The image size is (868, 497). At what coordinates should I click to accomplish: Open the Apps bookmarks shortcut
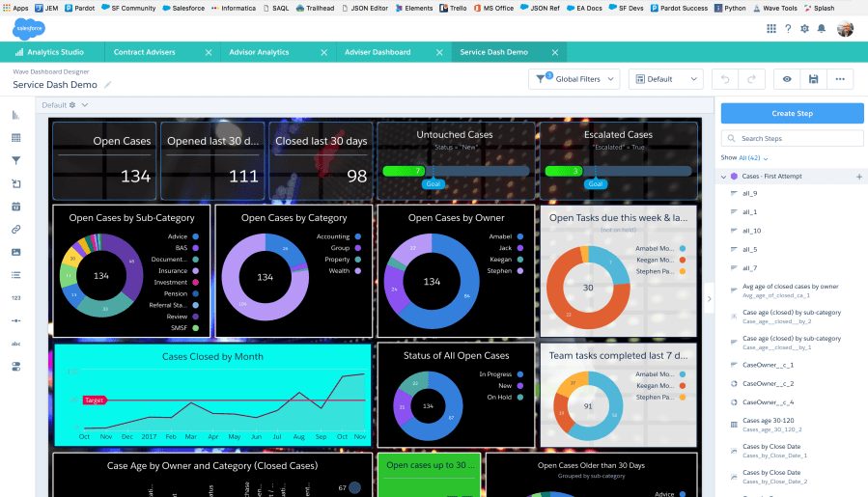coord(15,8)
